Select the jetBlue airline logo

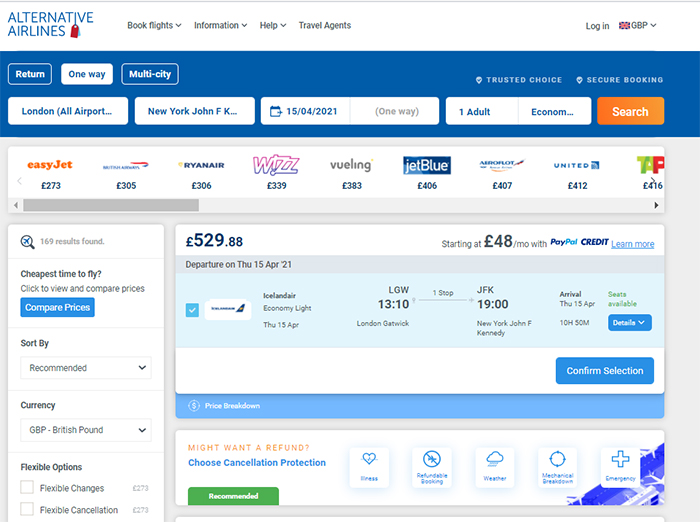click(427, 165)
